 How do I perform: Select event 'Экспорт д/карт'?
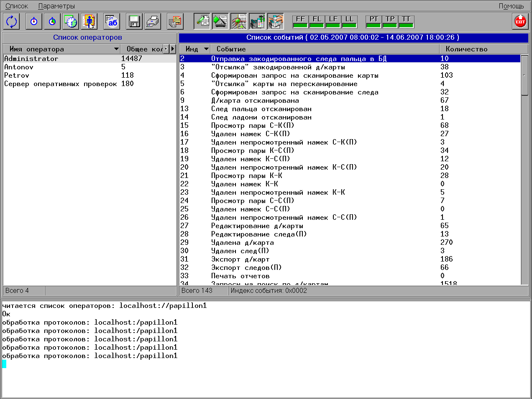350,259
